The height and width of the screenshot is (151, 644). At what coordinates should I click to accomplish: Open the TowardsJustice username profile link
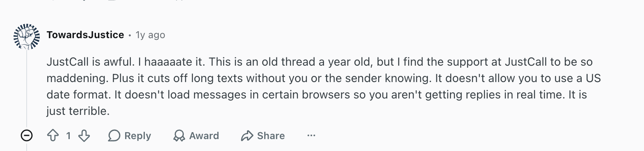pyautogui.click(x=85, y=35)
